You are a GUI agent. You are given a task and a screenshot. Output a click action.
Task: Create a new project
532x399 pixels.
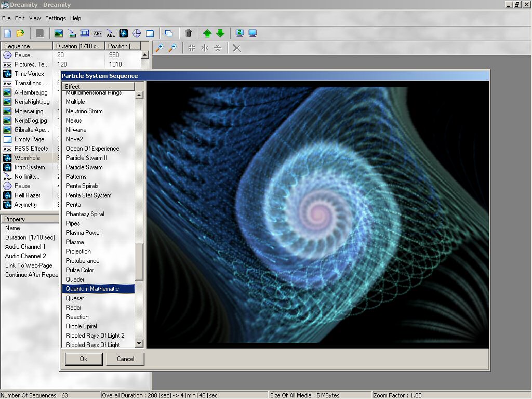pyautogui.click(x=7, y=33)
